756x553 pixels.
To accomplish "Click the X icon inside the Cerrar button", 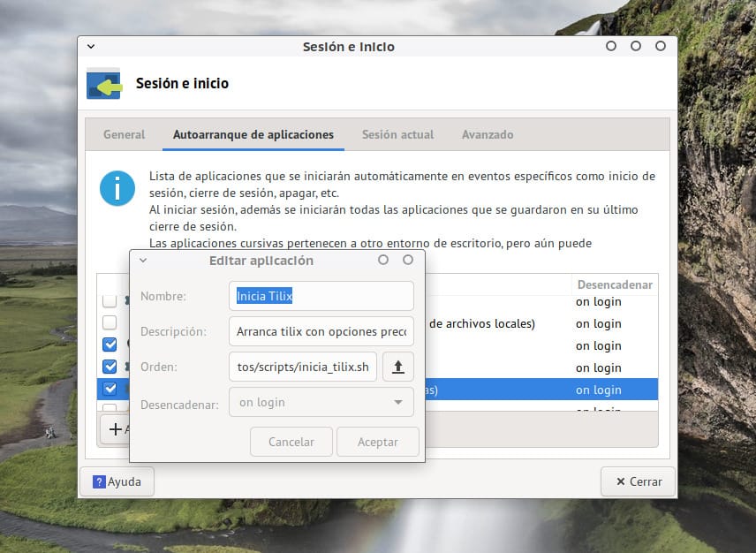I will click(x=623, y=481).
